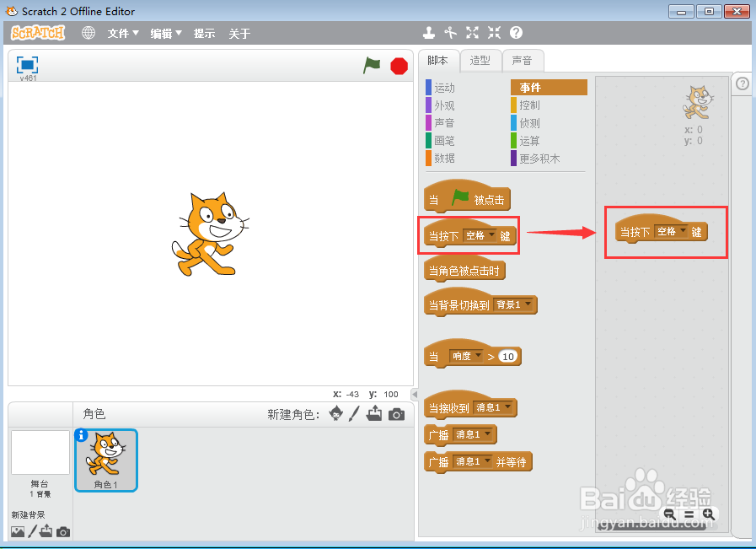Viewport: 756px width, 549px height.
Task: Switch to the 造型 tab
Action: tap(480, 61)
